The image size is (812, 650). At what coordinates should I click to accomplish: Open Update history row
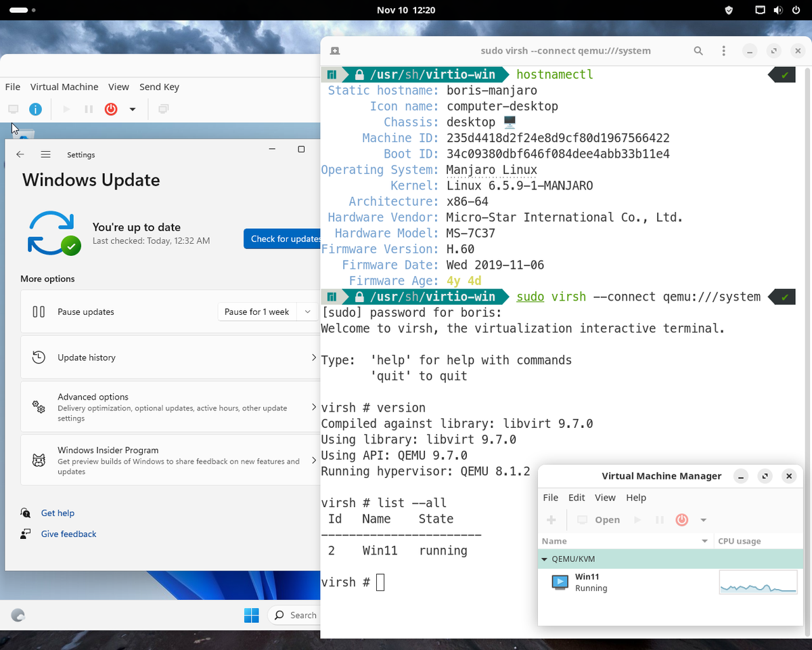(170, 357)
